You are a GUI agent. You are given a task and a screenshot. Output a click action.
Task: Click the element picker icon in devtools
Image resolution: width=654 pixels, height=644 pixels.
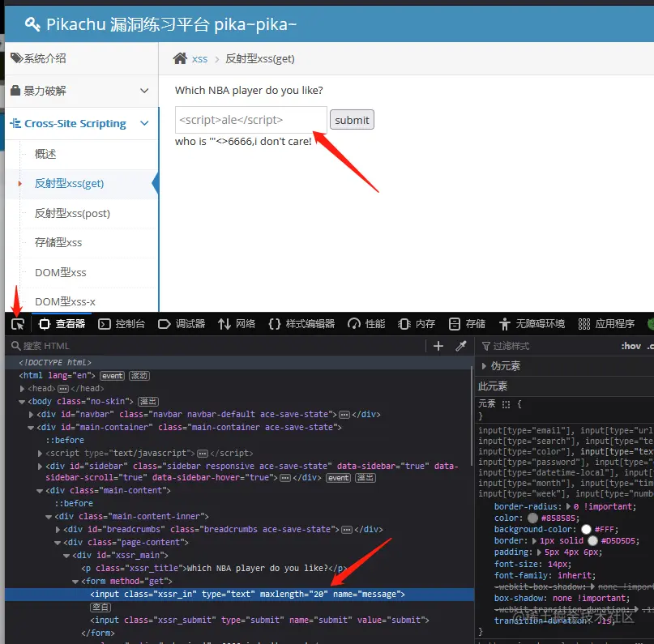pyautogui.click(x=18, y=324)
